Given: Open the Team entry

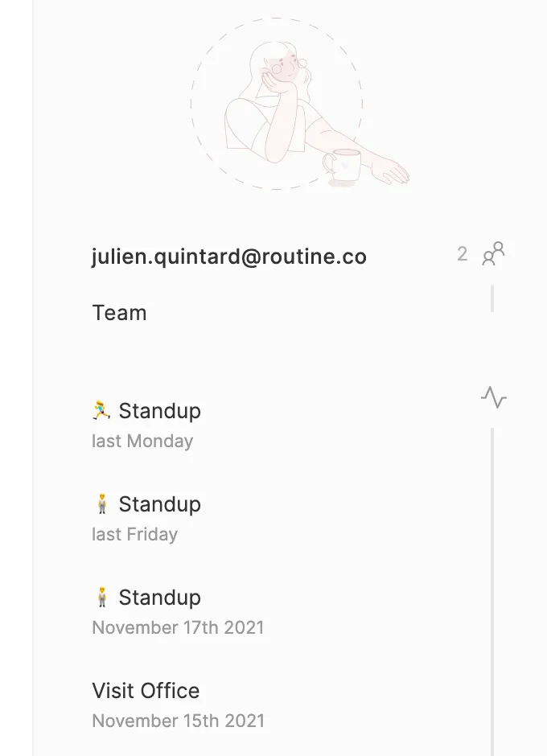Looking at the screenshot, I should click(x=120, y=313).
